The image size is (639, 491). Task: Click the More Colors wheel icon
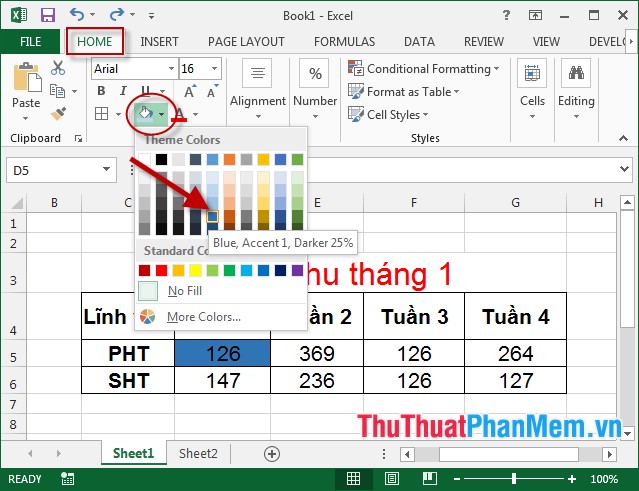click(148, 317)
